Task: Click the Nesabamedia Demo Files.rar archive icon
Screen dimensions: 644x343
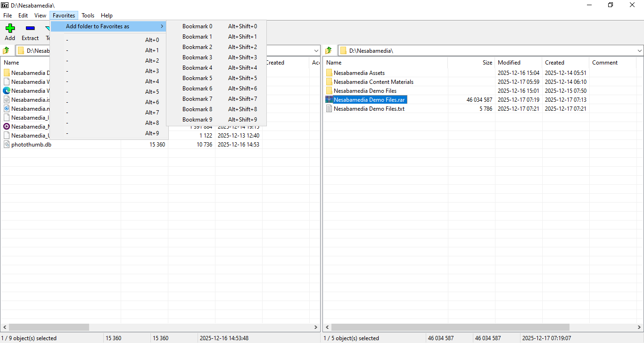Action: tap(329, 100)
